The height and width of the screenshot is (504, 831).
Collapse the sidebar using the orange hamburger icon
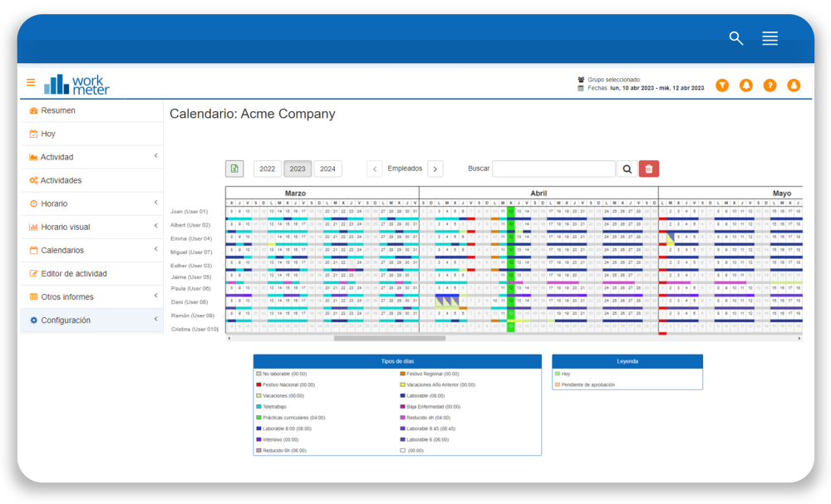coord(31,83)
